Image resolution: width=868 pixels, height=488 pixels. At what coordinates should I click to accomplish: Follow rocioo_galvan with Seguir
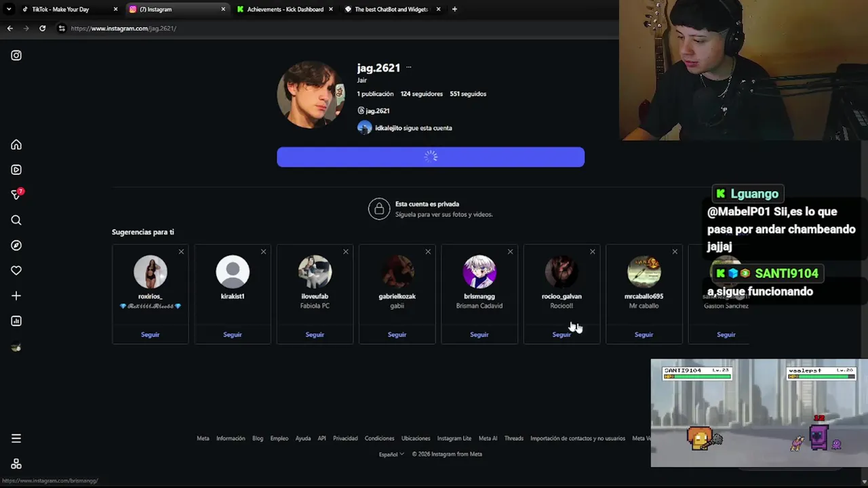561,334
